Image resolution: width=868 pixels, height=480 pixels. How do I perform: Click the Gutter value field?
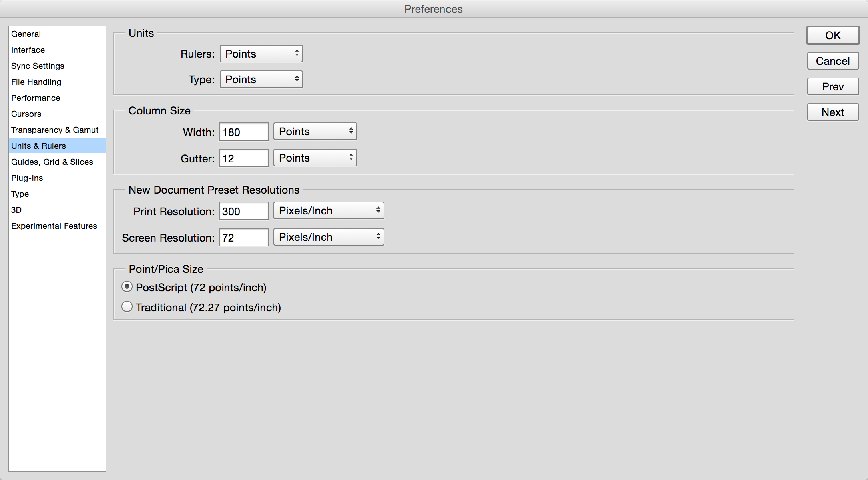(244, 158)
